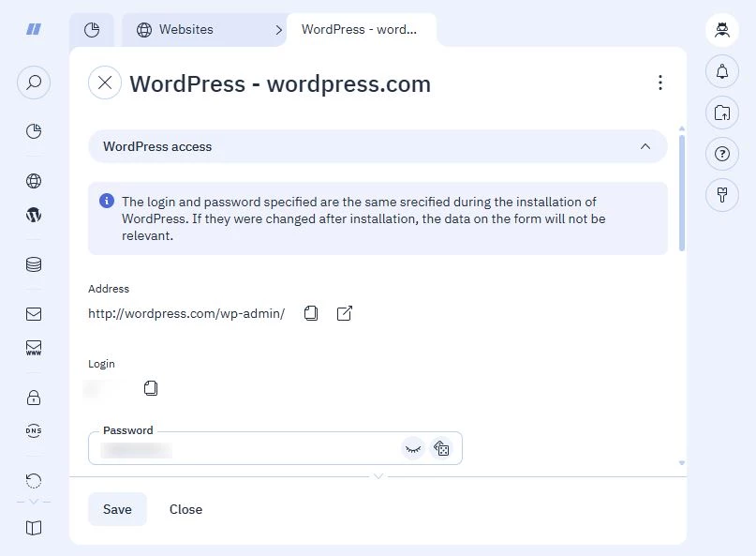Screen dimensions: 756x556
Task: Open the WordPress sidebar icon
Action: (34, 215)
